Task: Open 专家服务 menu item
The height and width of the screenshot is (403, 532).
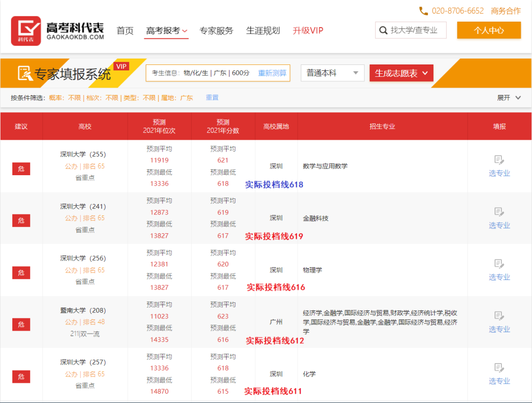Action: [x=216, y=31]
